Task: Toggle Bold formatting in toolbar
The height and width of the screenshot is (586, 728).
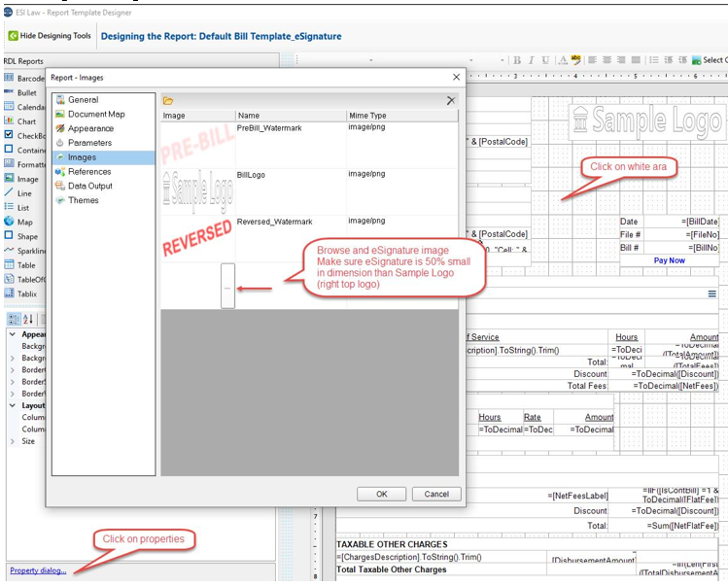Action: [517, 60]
